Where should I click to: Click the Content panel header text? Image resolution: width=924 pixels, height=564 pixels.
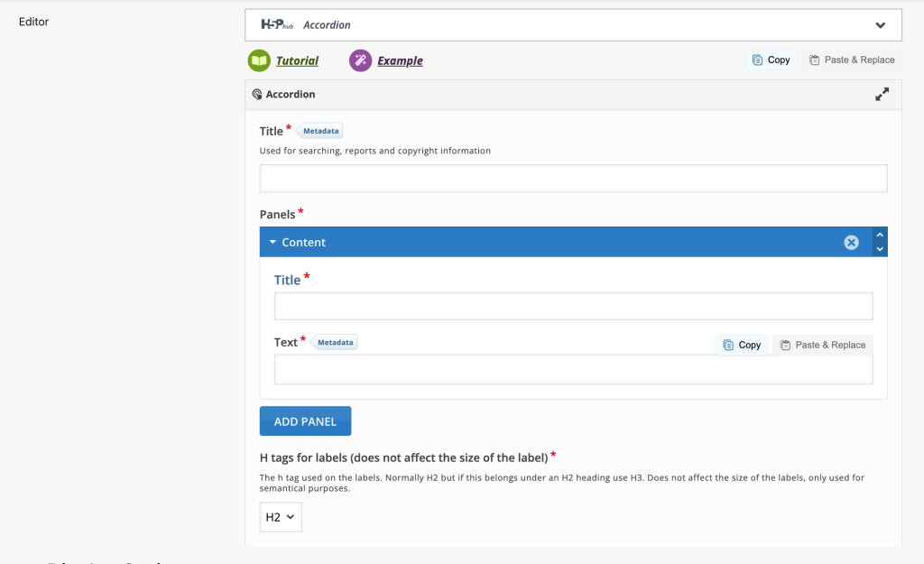tap(303, 242)
